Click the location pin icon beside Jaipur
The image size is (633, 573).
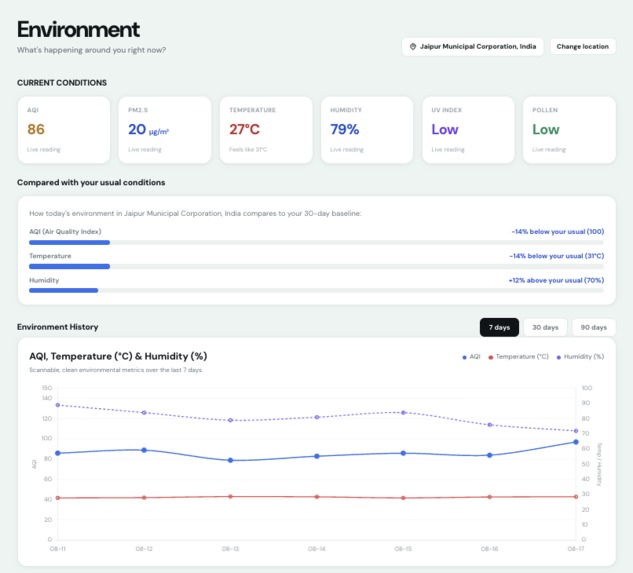413,47
